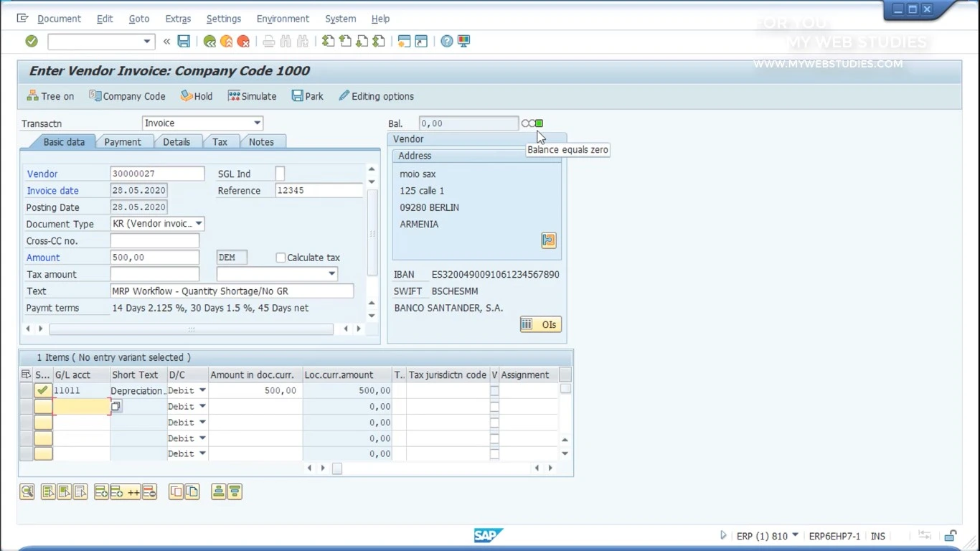The width and height of the screenshot is (980, 551).
Task: Open the Document Type KR dropdown
Action: tap(199, 224)
